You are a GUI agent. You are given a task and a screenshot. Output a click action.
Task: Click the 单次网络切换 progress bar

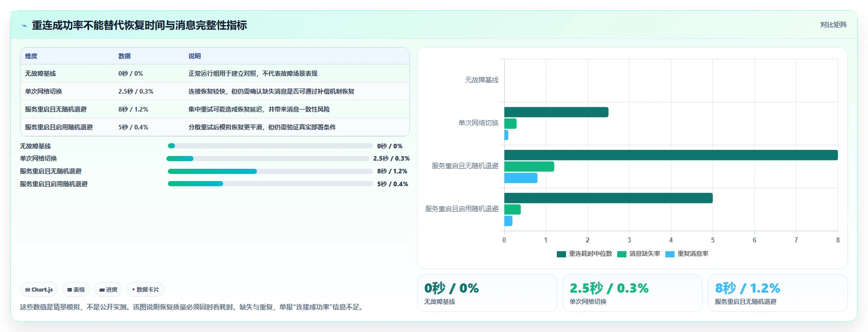coord(268,159)
